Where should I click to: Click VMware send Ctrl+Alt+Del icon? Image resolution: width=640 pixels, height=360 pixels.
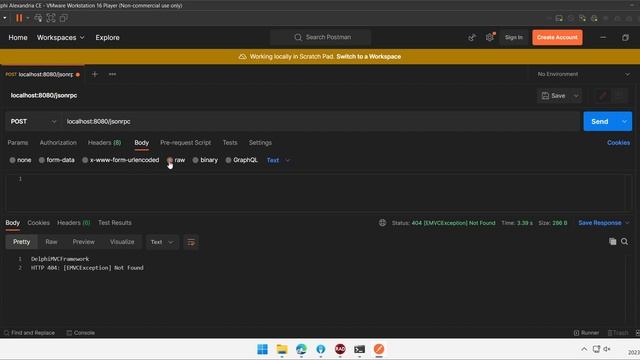click(38, 18)
